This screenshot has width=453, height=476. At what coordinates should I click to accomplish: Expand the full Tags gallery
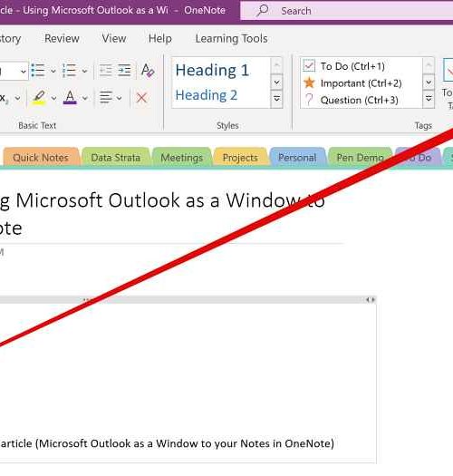click(x=429, y=99)
